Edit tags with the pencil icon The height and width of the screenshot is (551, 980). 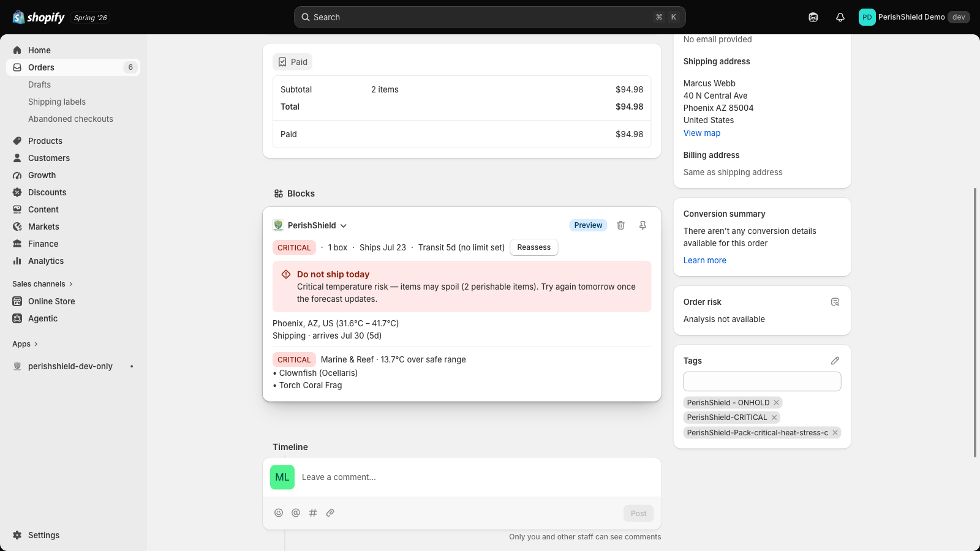pos(835,361)
